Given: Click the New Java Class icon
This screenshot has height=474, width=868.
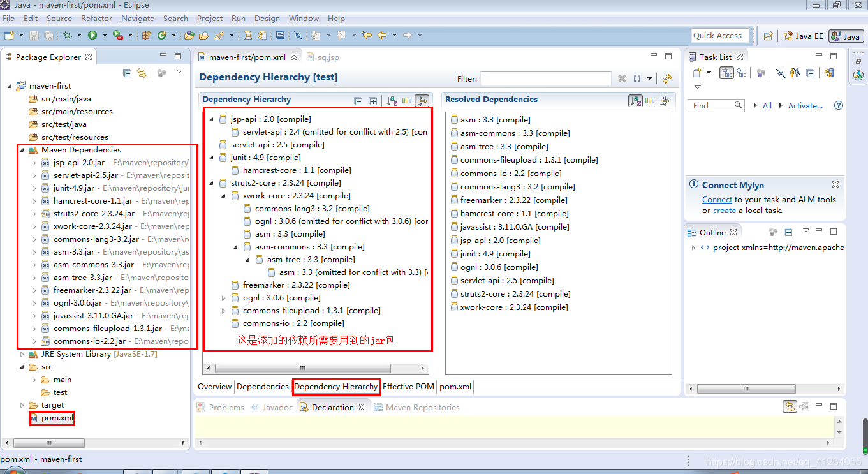Looking at the screenshot, I should tap(162, 35).
